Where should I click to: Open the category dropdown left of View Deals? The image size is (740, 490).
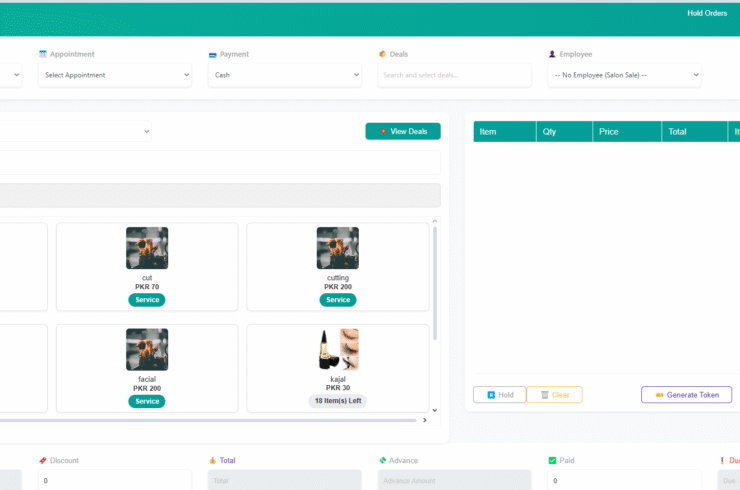tap(76, 131)
